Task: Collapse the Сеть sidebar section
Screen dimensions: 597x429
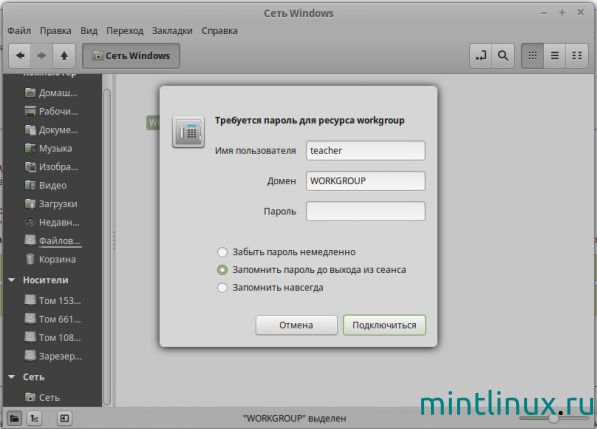Action: point(12,377)
